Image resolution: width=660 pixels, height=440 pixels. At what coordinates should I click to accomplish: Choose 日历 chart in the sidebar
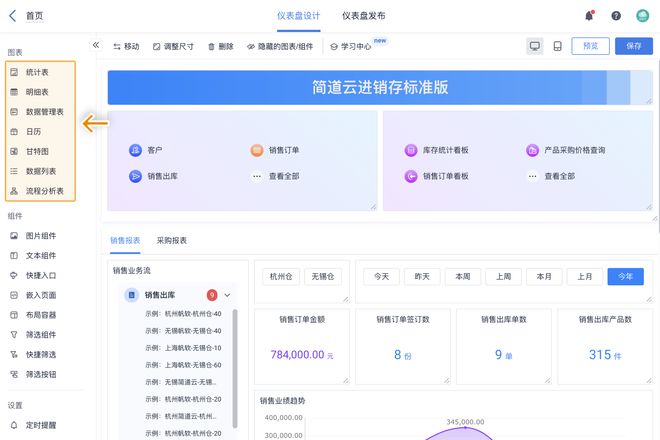33,131
